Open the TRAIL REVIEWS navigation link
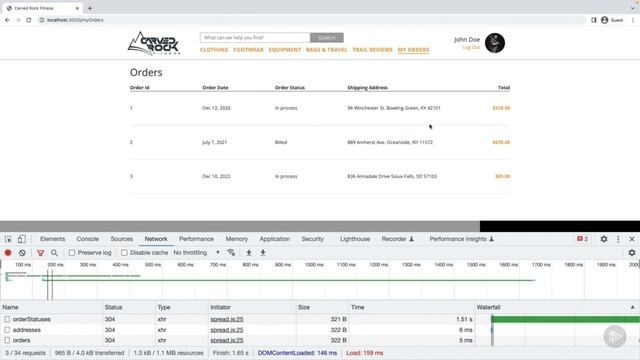 (x=372, y=50)
